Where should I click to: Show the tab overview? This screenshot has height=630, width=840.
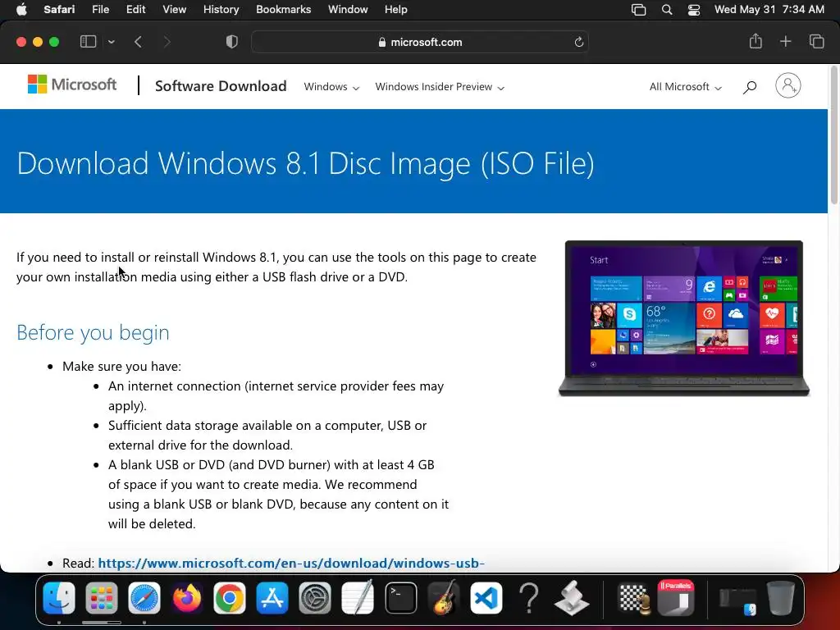click(816, 41)
